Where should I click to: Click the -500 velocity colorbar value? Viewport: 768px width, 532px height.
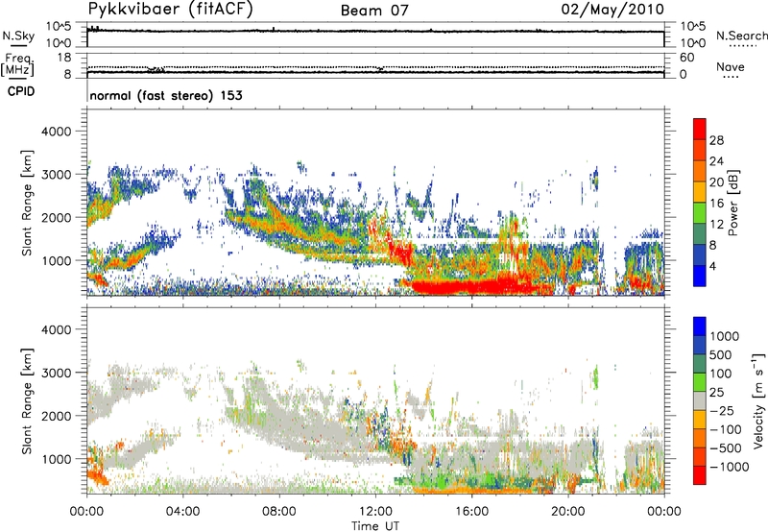tap(726, 447)
